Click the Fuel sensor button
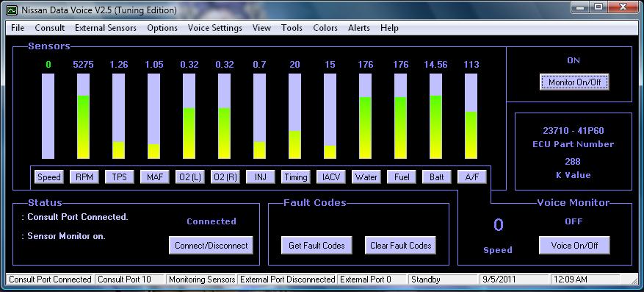Screen dimensions: 644x292 tap(402, 177)
